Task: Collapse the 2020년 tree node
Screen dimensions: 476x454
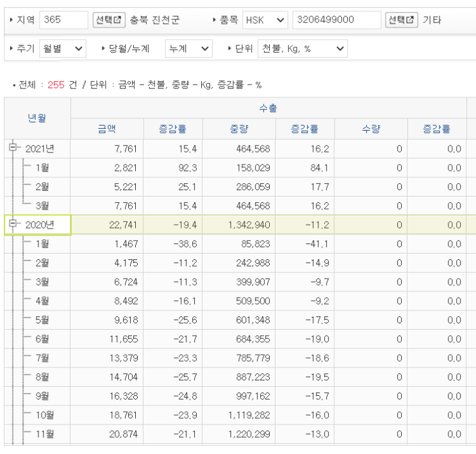Action: (x=13, y=223)
